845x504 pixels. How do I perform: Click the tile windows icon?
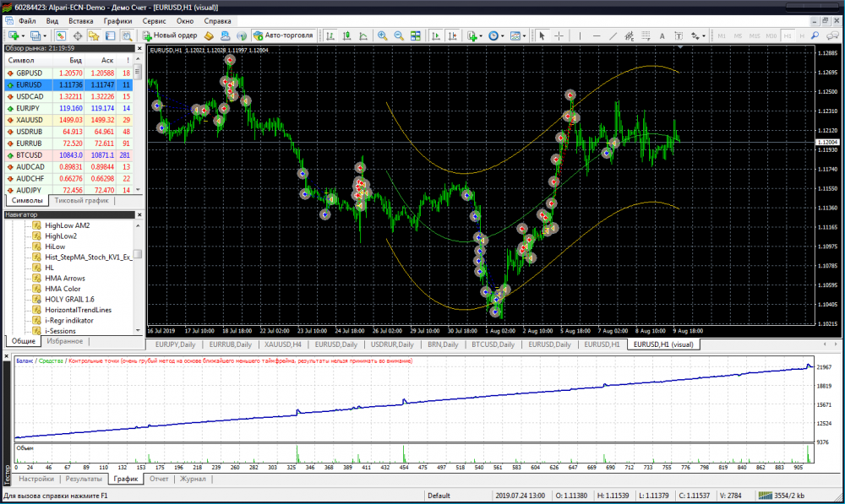coord(415,36)
